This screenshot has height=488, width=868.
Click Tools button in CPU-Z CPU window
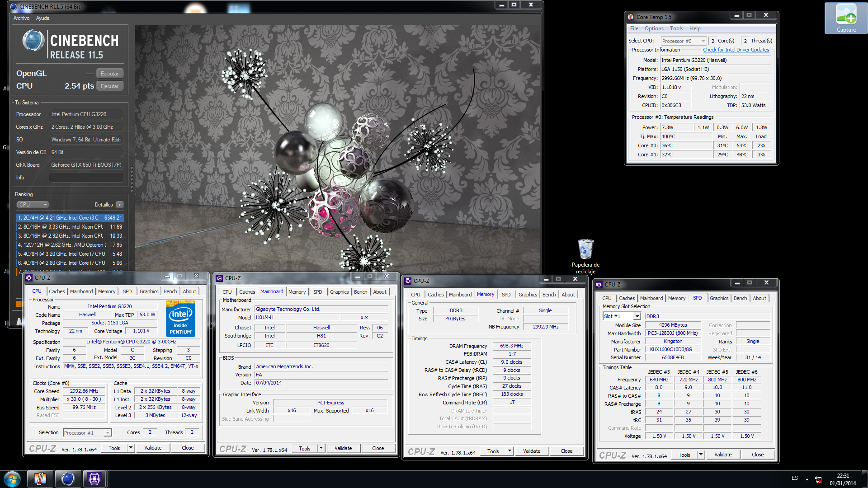coord(114,448)
